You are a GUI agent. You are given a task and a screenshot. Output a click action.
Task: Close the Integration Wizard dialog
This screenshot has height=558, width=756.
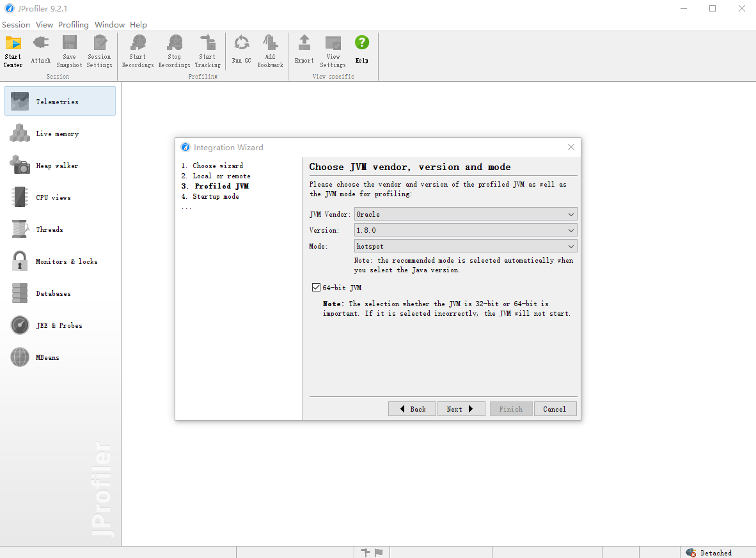tap(571, 147)
